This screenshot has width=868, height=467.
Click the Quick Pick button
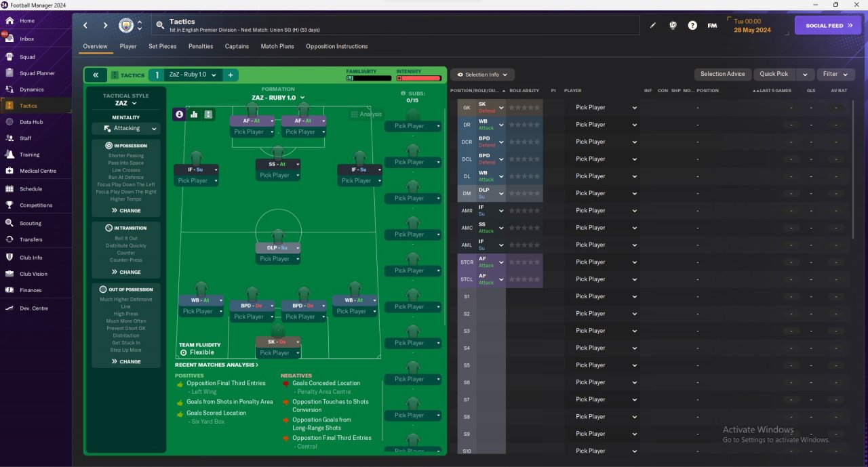774,75
